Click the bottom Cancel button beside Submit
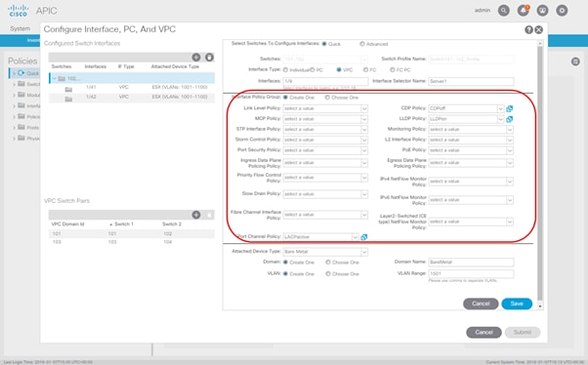Screen dimensions: 588x365 click(x=483, y=333)
